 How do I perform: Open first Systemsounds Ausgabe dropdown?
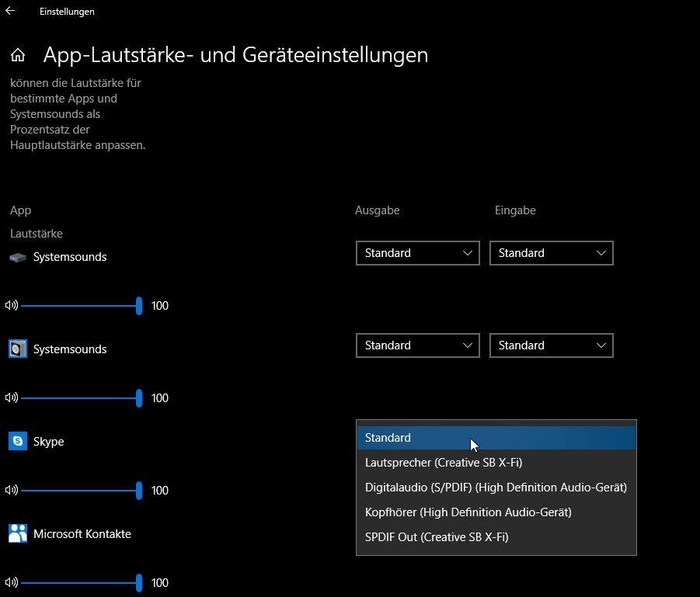point(418,253)
